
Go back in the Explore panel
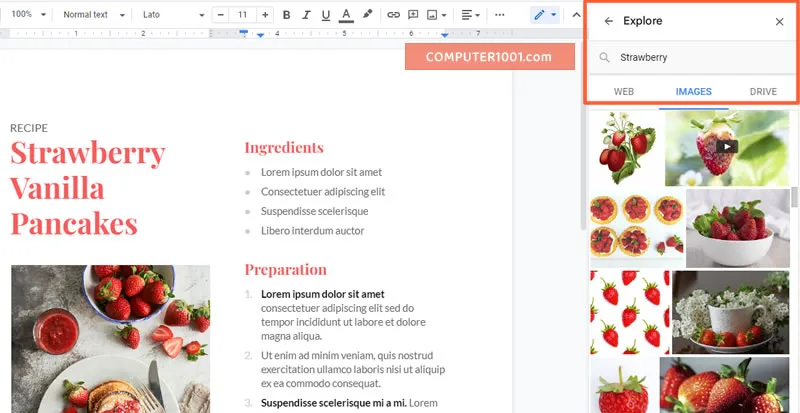pos(608,21)
